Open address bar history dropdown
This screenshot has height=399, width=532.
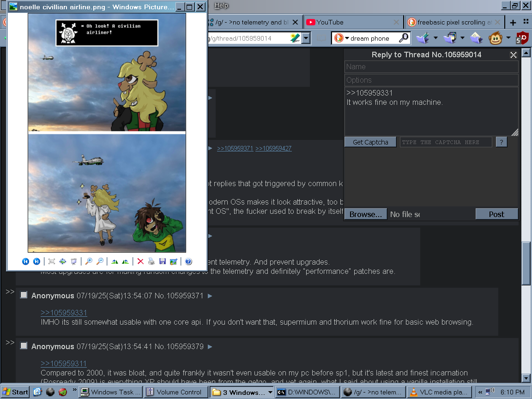[x=306, y=38]
